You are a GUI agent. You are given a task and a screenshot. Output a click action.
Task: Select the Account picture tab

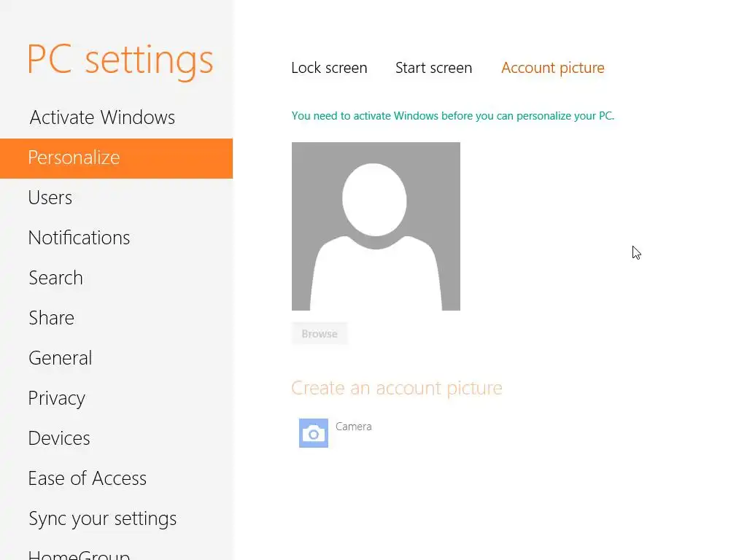[x=553, y=68]
